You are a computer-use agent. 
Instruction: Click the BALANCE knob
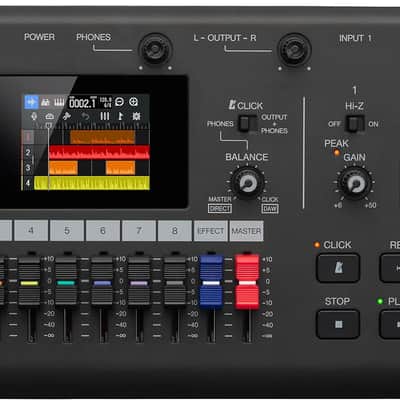[x=247, y=183]
